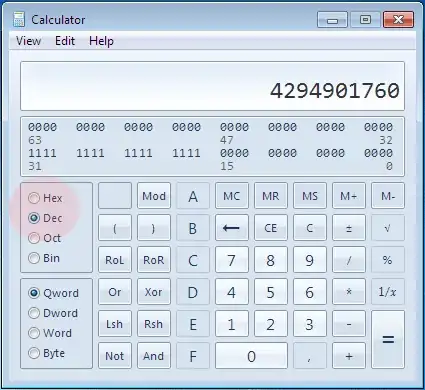Viewport: 425px width, 390px height.
Task: Click the plus/minus sign button
Action: [x=349, y=228]
